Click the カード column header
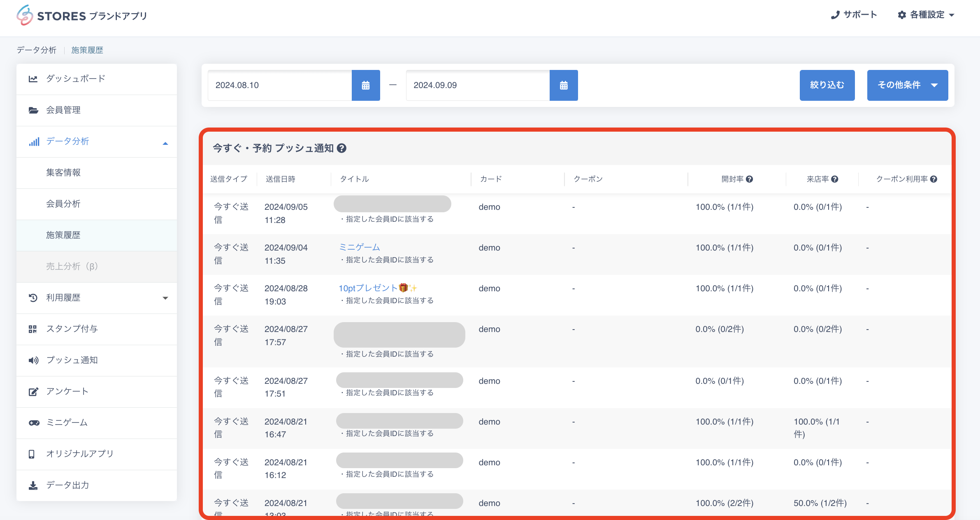Screen dimensions: 980x520 [491, 179]
